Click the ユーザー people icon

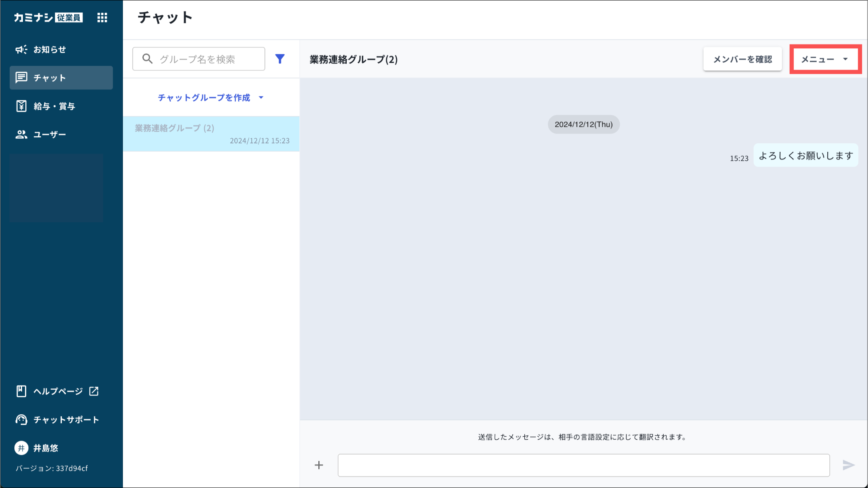click(x=21, y=134)
